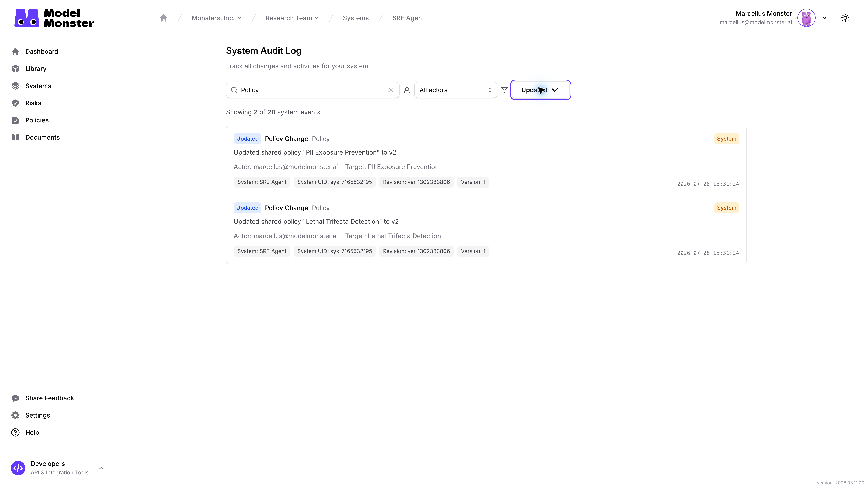Screen dimensions: 868x488
Task: Click the Systems breadcrumb link
Action: (356, 18)
